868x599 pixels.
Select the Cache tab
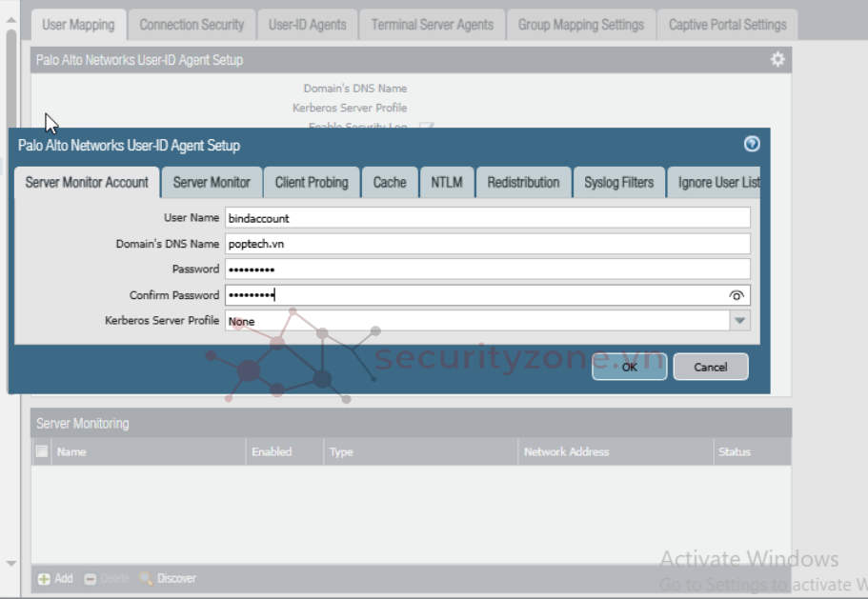coord(390,182)
